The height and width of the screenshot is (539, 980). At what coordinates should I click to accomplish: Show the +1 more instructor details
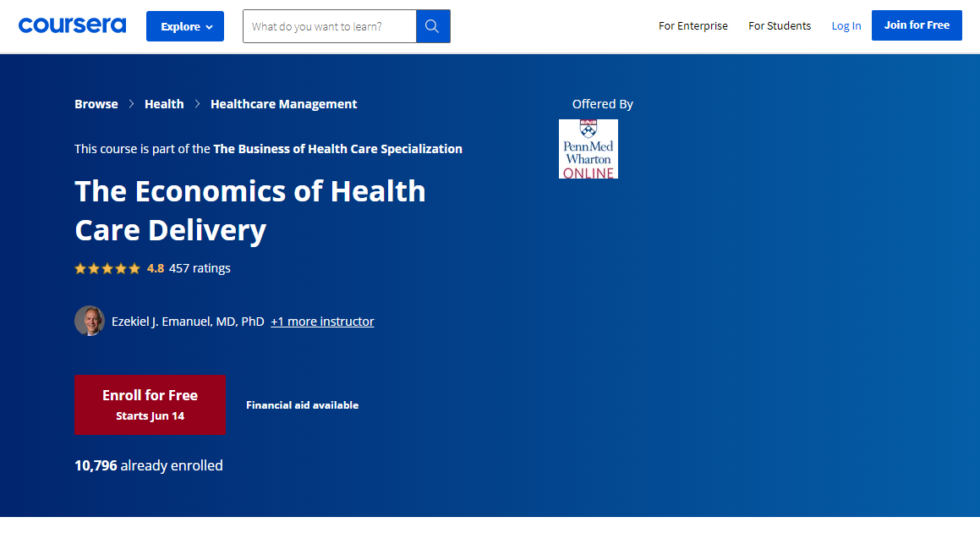click(x=322, y=321)
